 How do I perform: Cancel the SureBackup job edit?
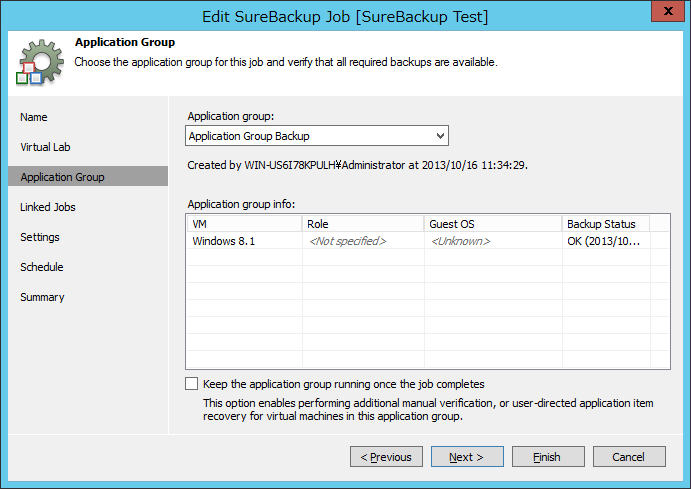tap(628, 457)
